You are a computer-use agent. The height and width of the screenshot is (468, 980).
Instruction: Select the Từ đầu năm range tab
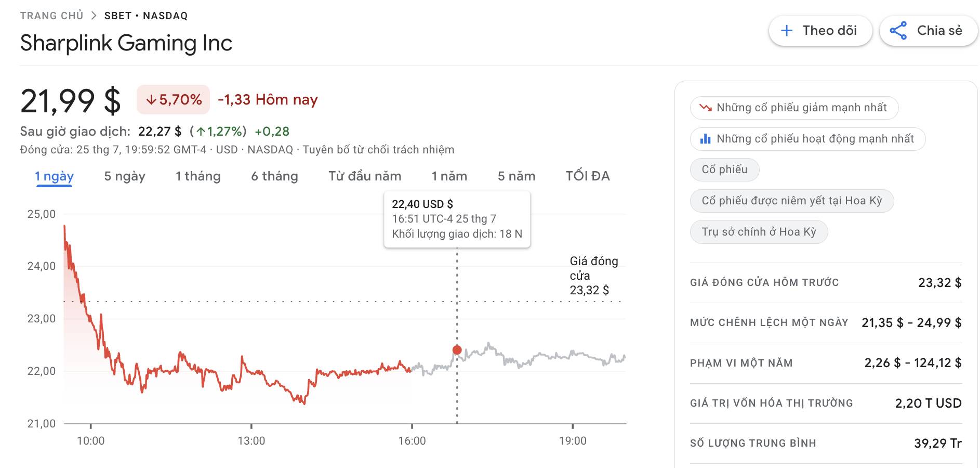tap(365, 176)
